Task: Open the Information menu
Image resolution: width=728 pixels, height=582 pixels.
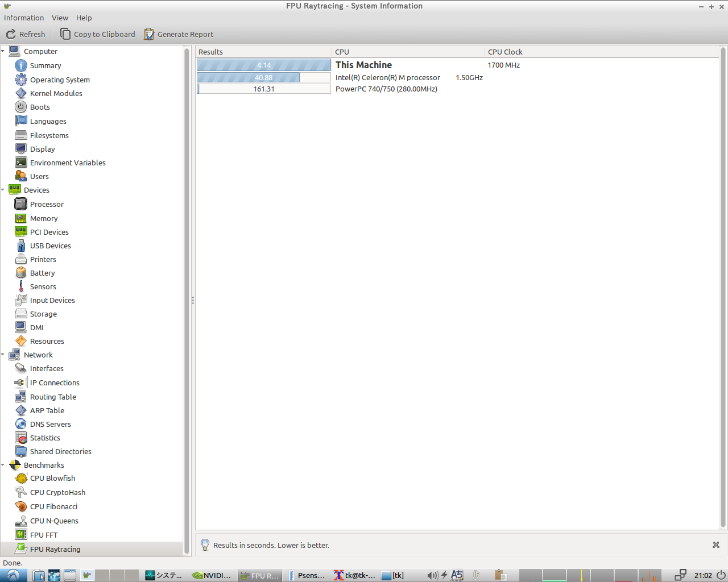Action: point(24,18)
